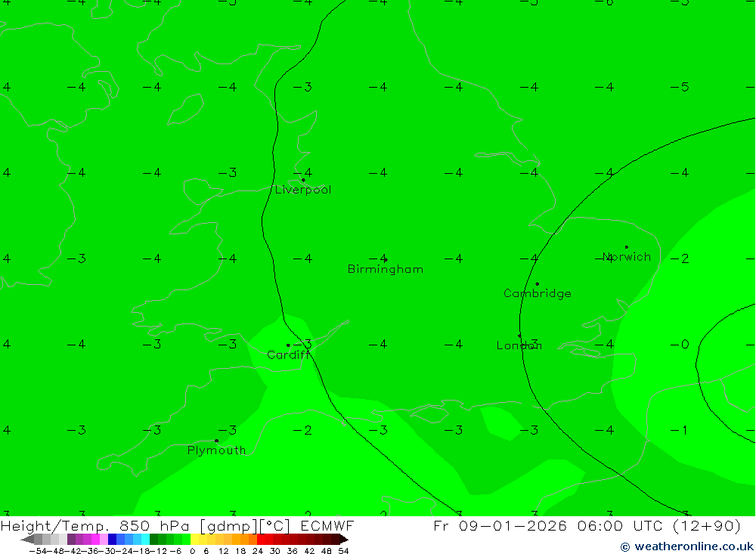Click the forecast date Fr 09-01-2026
Image resolution: width=756 pixels, height=554 pixels.
(500, 526)
